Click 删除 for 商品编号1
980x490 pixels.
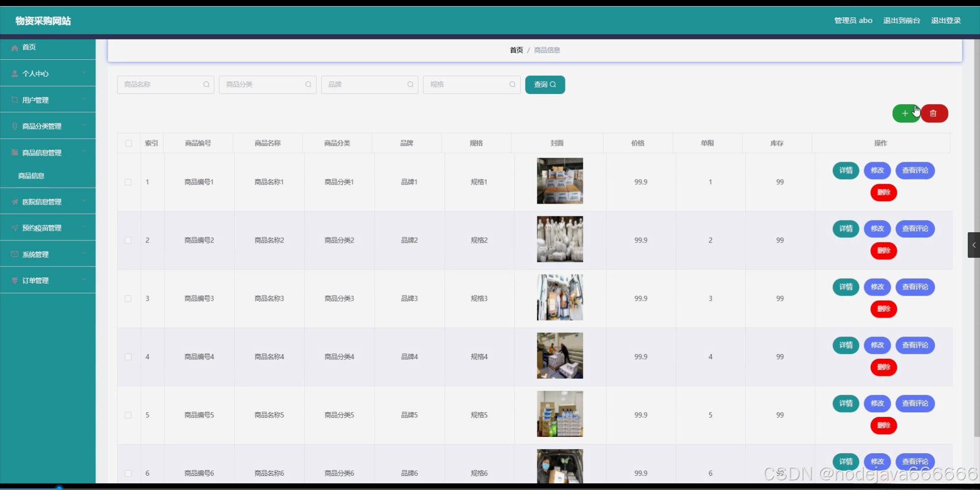click(884, 192)
